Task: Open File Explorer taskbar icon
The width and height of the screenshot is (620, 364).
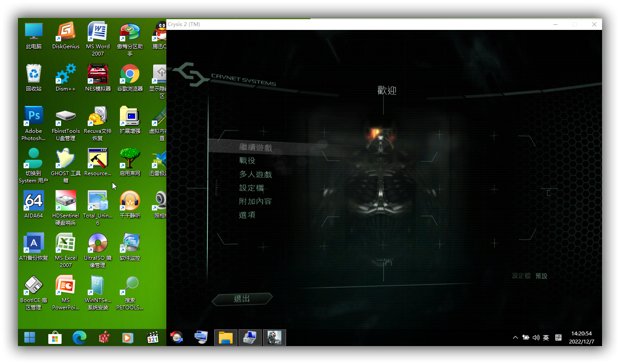Action: [226, 338]
